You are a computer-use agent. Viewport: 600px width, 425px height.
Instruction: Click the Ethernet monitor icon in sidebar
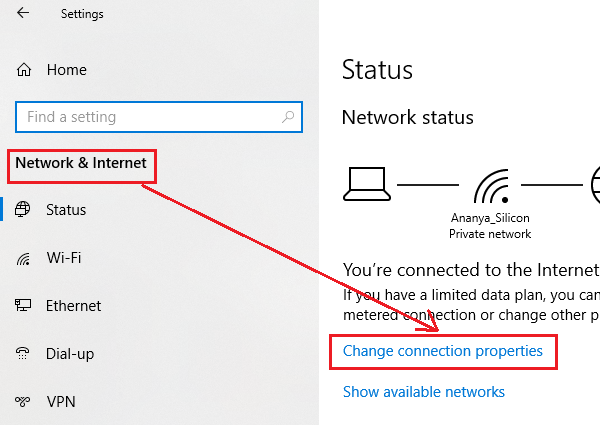tap(24, 306)
